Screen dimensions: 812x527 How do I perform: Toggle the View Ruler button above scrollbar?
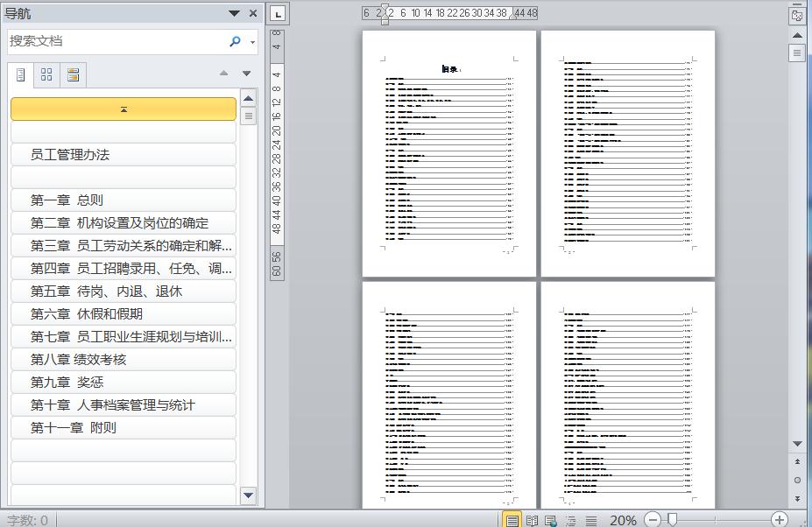(797, 52)
